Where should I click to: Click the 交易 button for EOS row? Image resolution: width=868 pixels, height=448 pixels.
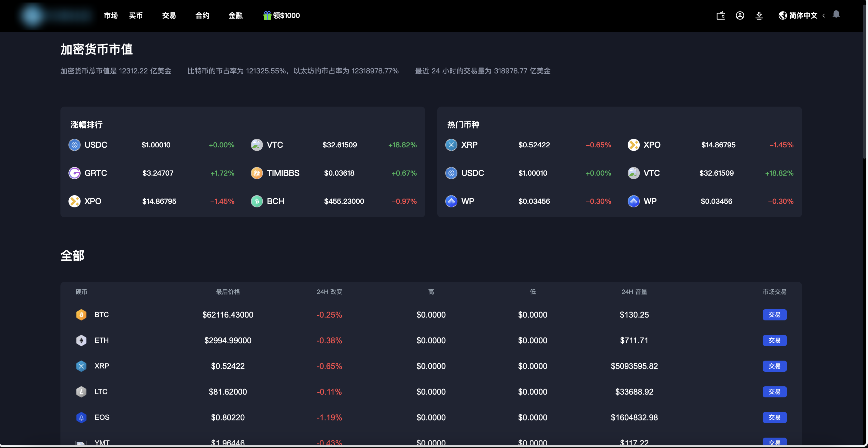774,417
